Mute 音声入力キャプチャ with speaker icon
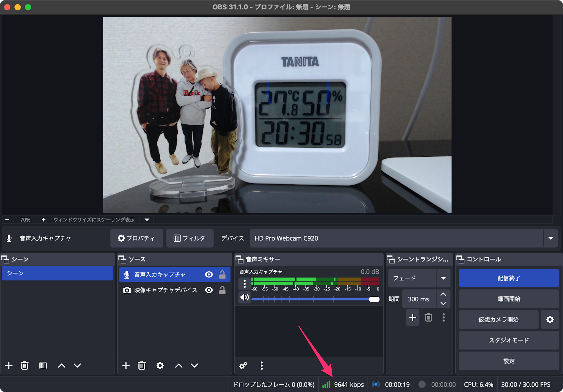563x392 pixels. [x=245, y=297]
